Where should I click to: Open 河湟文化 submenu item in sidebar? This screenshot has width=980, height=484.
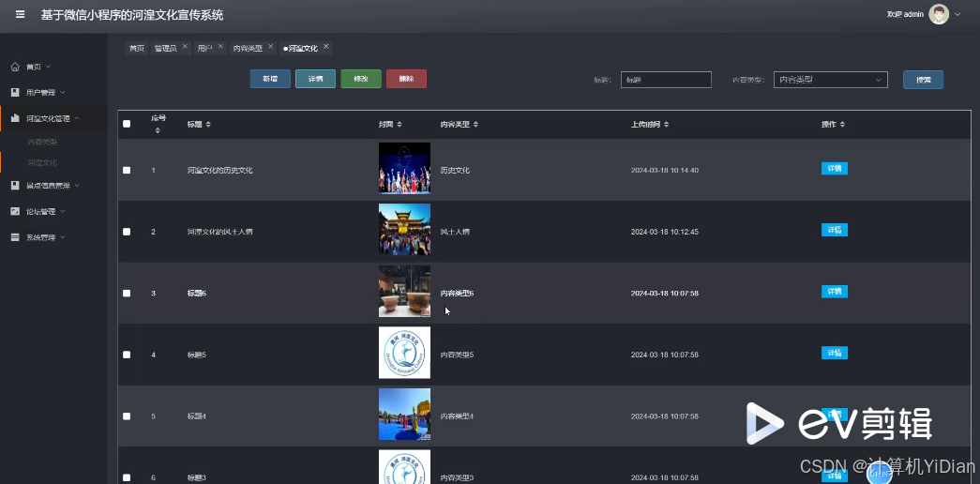[42, 162]
